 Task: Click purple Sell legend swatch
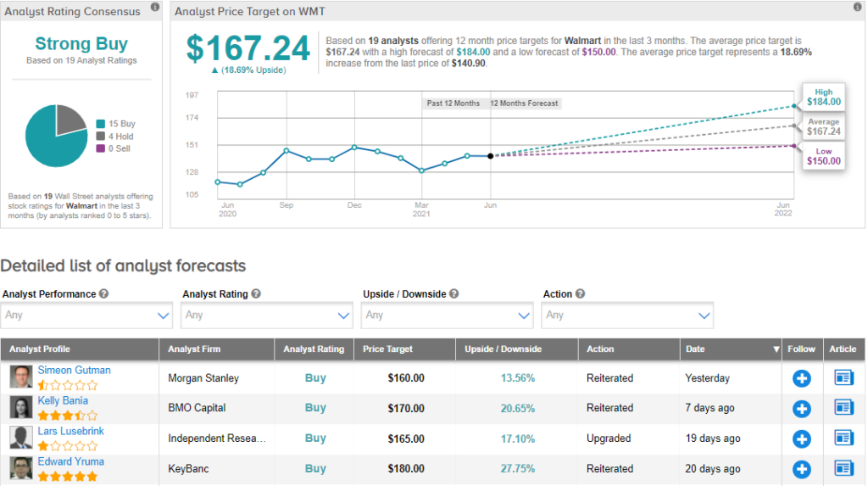click(x=101, y=148)
